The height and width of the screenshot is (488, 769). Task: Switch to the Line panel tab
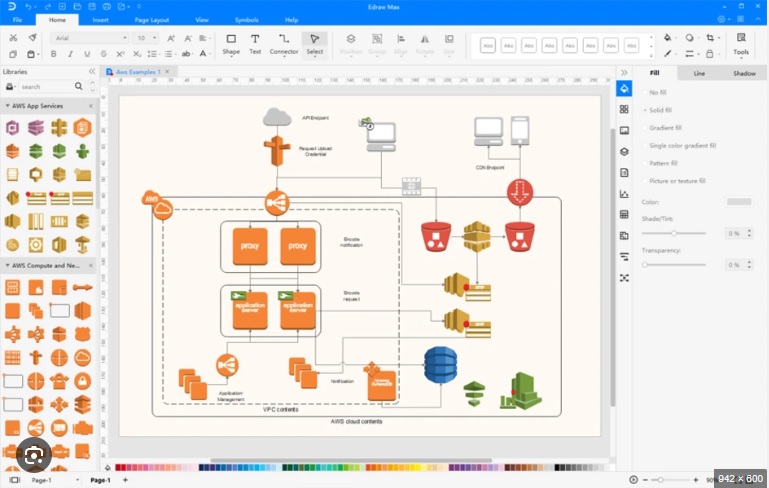pos(699,73)
